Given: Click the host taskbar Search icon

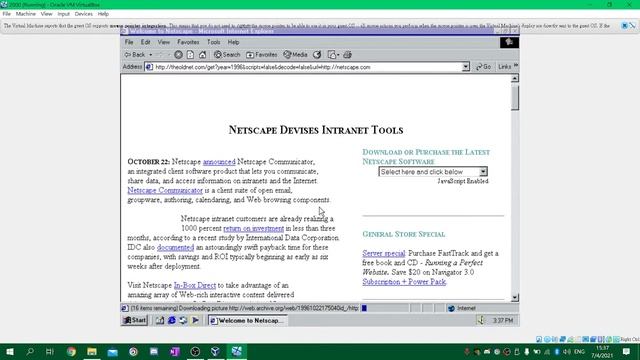Looking at the screenshot, I should point(30,352).
